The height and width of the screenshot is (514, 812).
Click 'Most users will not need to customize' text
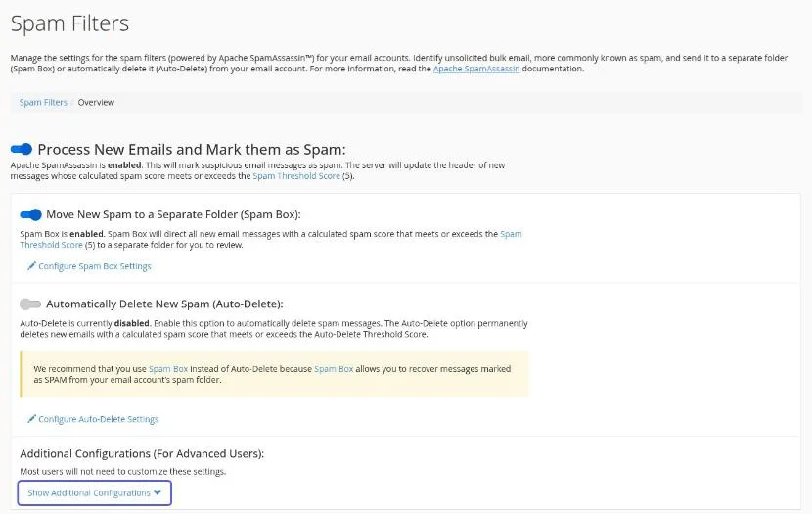tap(122, 472)
